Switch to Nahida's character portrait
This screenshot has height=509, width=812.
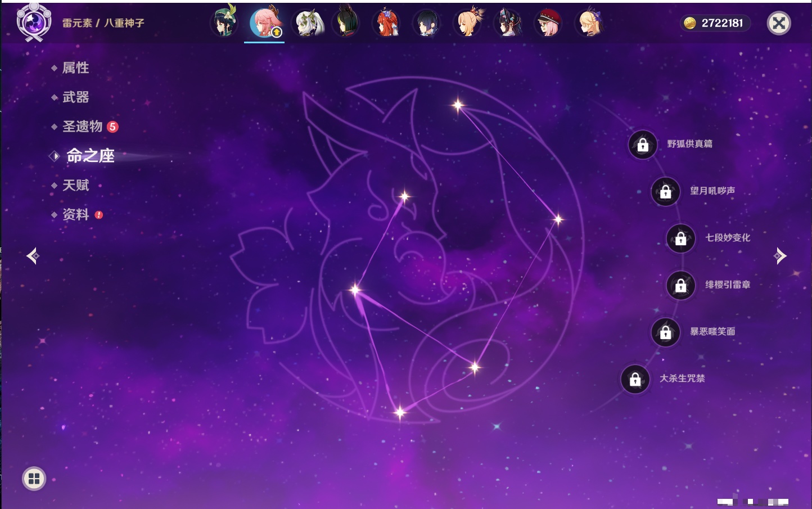[x=309, y=22]
